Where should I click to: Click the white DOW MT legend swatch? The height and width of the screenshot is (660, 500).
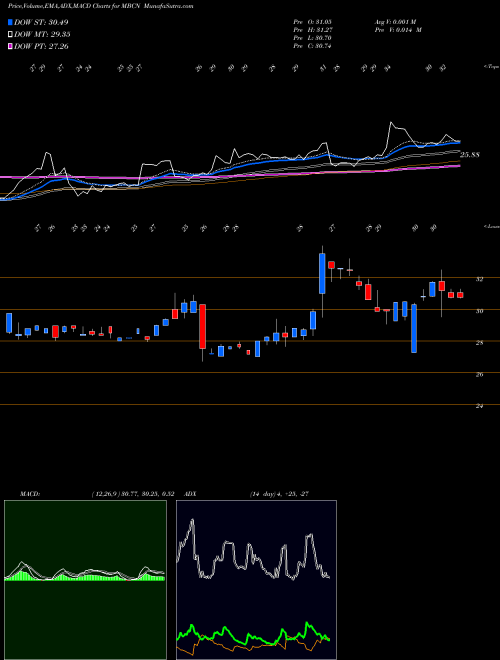pyautogui.click(x=10, y=35)
